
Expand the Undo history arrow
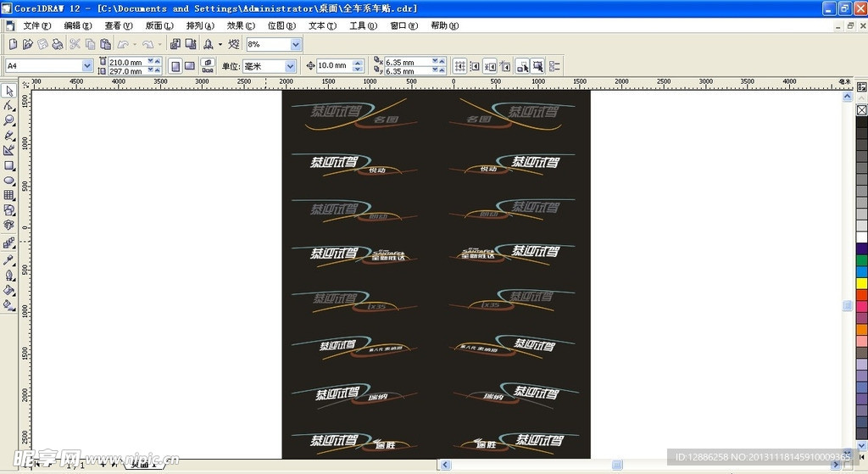coord(135,44)
